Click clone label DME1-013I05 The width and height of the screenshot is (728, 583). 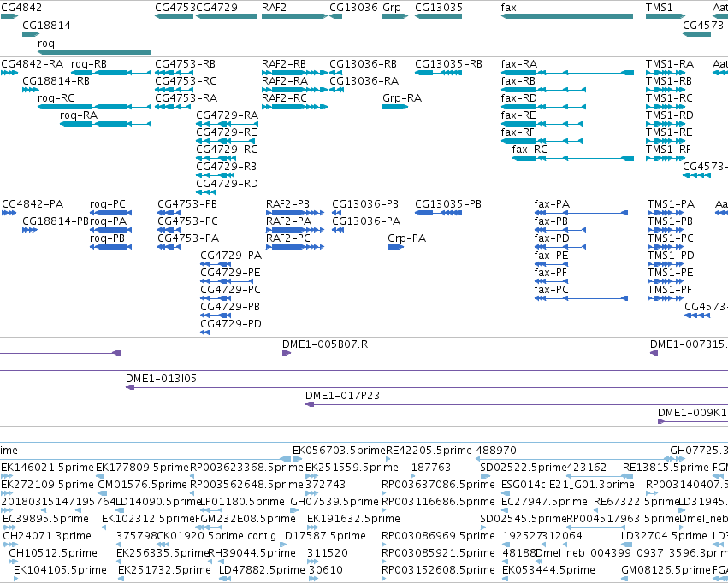click(x=161, y=379)
